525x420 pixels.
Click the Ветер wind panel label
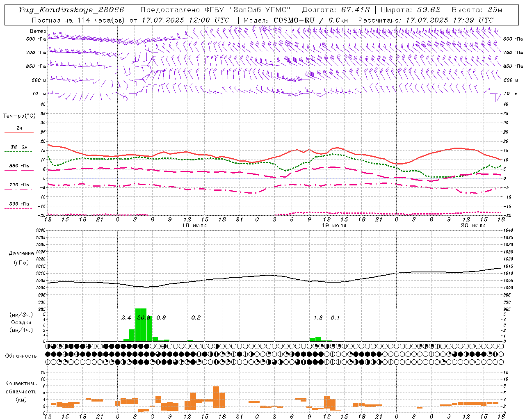coord(38,31)
